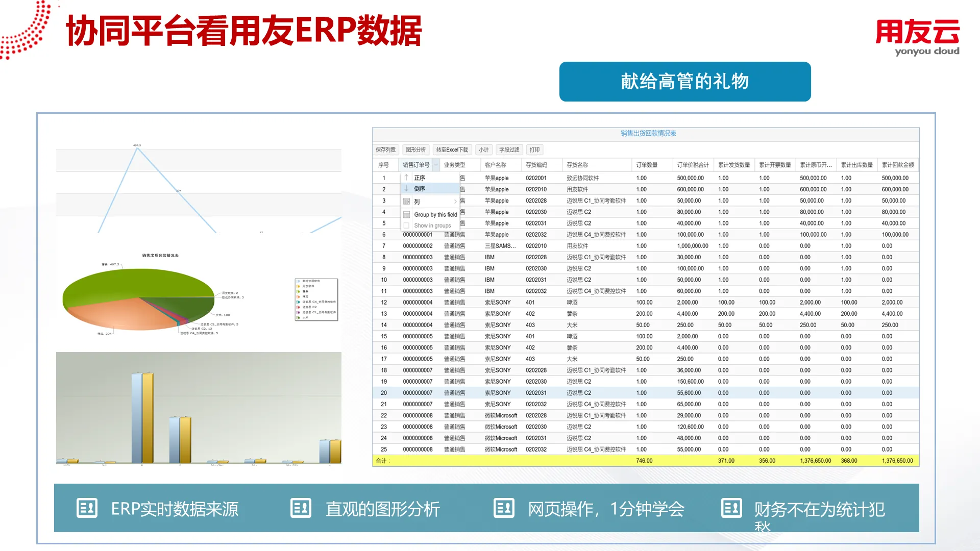
Task: Click the list icon before 财务不在为统计犯愁
Action: click(731, 508)
